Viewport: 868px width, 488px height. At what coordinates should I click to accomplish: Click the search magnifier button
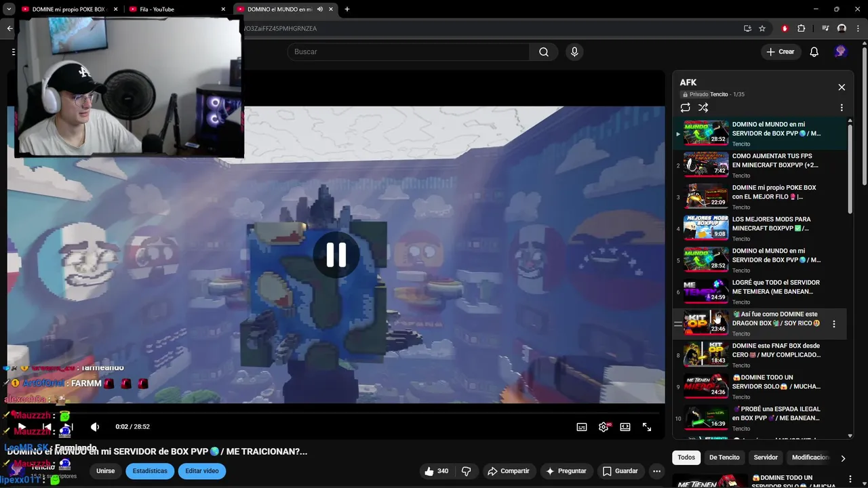tap(543, 52)
